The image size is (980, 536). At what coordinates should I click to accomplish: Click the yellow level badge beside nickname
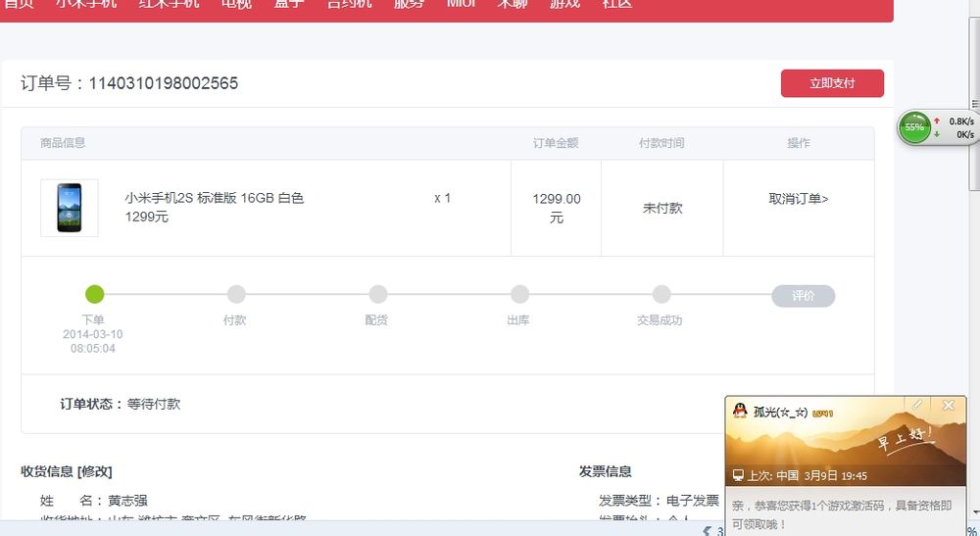[822, 414]
